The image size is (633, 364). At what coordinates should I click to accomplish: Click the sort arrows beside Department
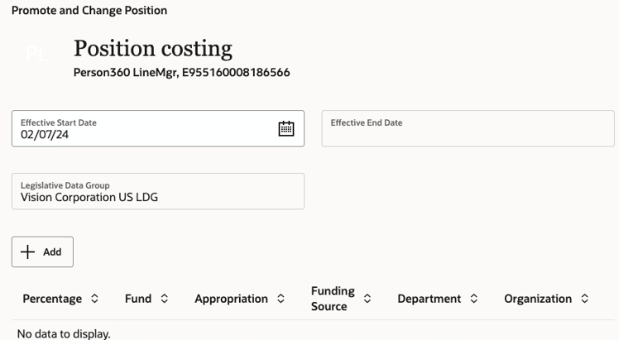coord(474,299)
